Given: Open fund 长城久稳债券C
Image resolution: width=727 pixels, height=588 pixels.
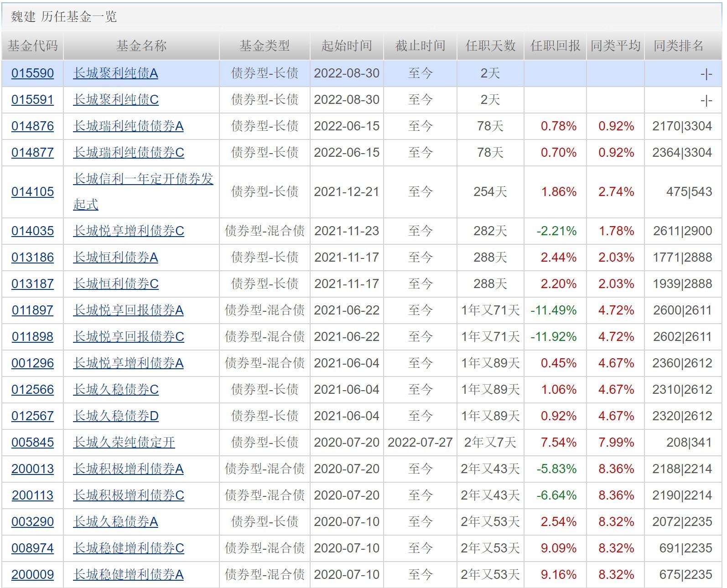Looking at the screenshot, I should (116, 389).
